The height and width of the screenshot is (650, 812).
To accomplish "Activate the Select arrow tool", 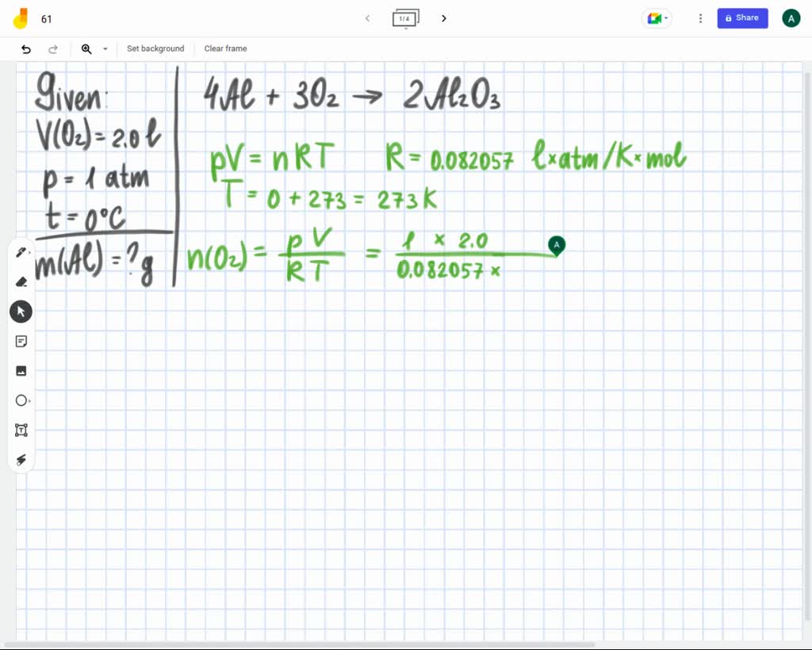I will [x=21, y=311].
